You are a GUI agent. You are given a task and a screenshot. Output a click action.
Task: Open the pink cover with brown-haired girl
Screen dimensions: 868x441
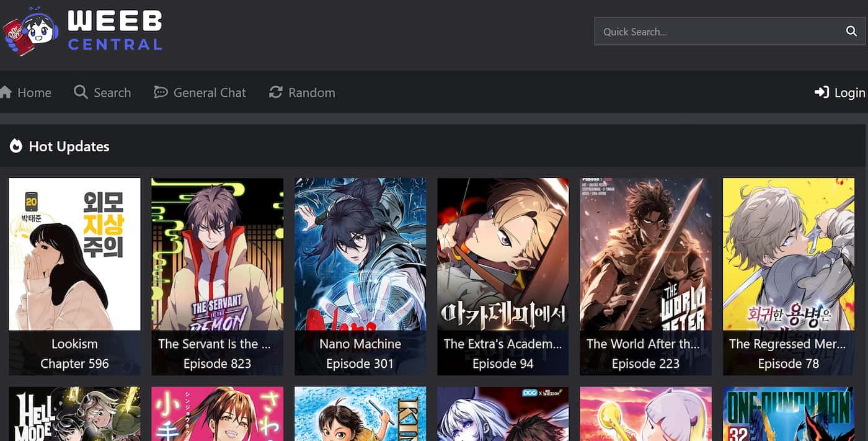(x=218, y=414)
